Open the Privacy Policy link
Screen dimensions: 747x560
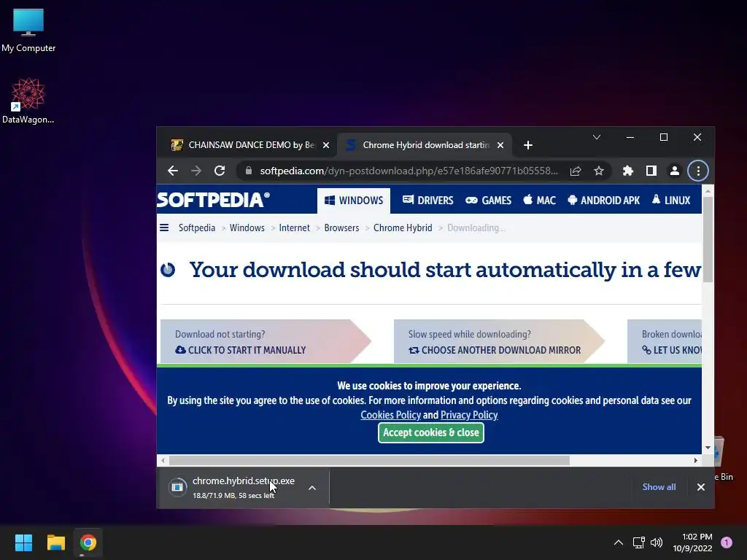pyautogui.click(x=469, y=415)
